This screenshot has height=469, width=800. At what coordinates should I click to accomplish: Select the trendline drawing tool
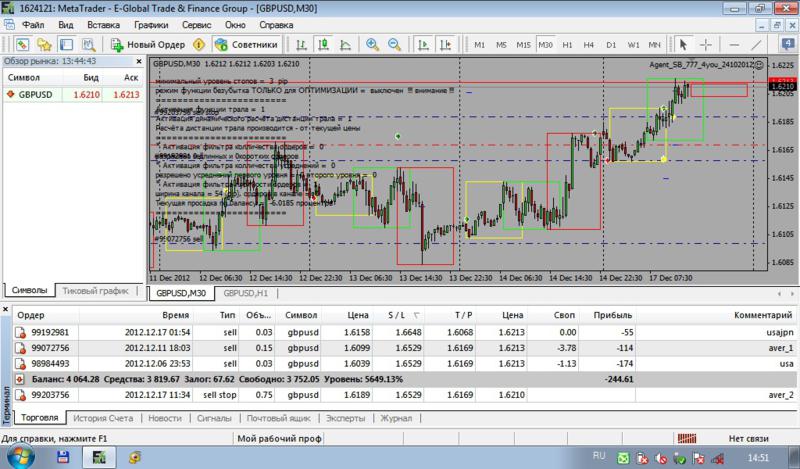[x=756, y=44]
